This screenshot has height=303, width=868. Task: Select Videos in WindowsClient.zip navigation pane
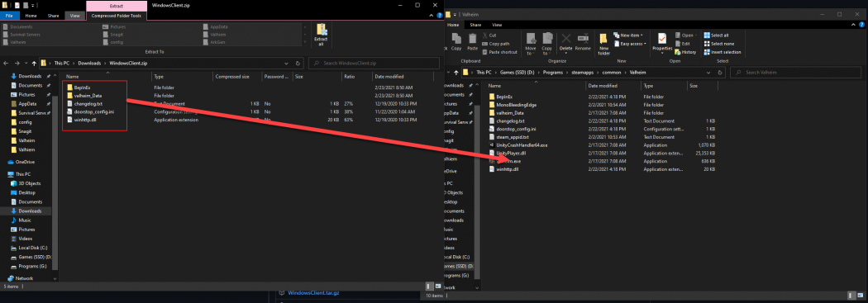pyautogui.click(x=22, y=239)
